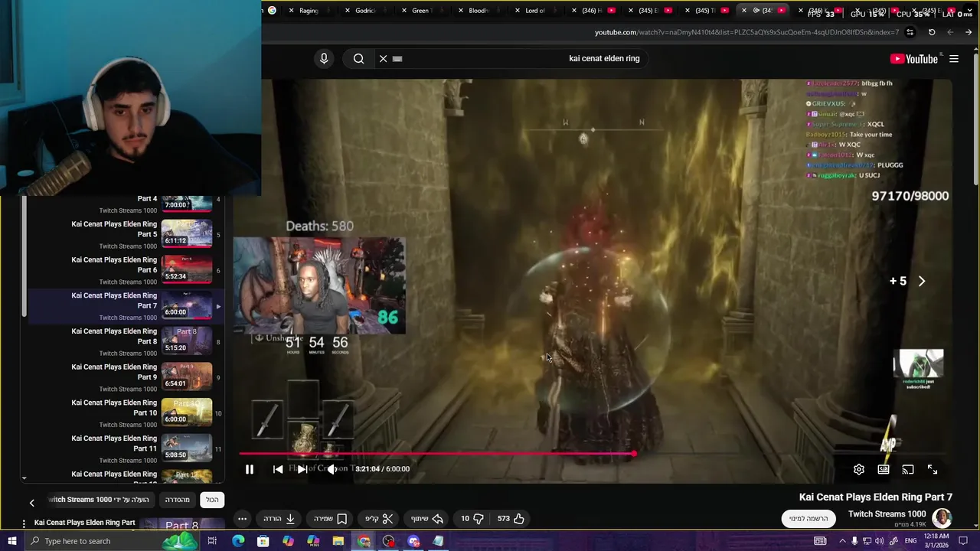Open the YouTube hamburger guide menu
This screenshot has height=551, width=980.
954,59
